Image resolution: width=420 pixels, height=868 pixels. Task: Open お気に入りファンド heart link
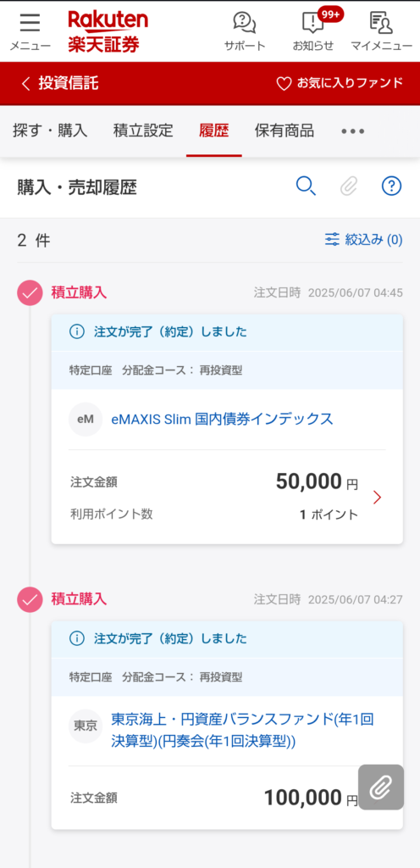[340, 84]
